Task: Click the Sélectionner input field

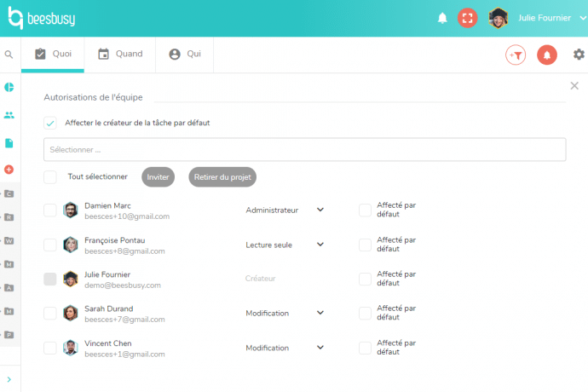Action: (x=304, y=150)
